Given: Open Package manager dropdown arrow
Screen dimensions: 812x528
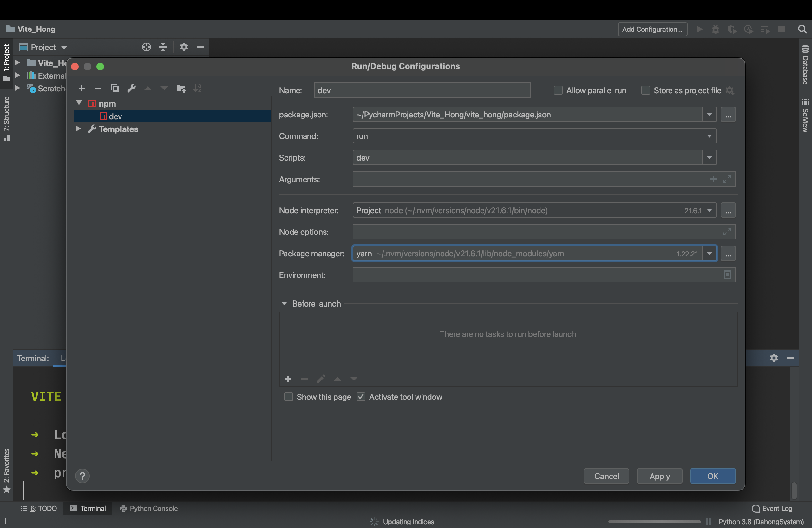Looking at the screenshot, I should (x=709, y=254).
